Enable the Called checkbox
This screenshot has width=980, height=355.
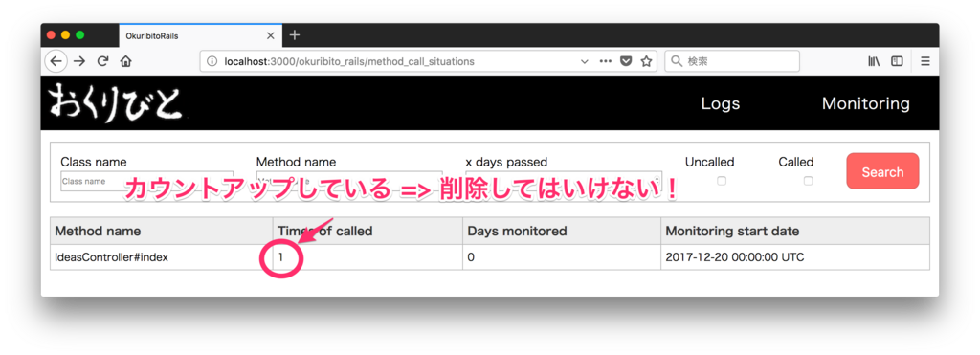pos(808,181)
